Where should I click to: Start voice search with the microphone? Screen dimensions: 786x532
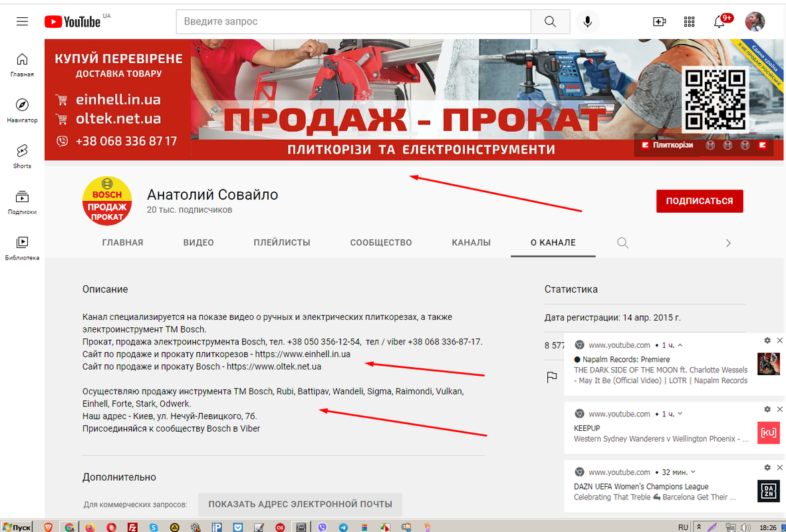tap(587, 21)
